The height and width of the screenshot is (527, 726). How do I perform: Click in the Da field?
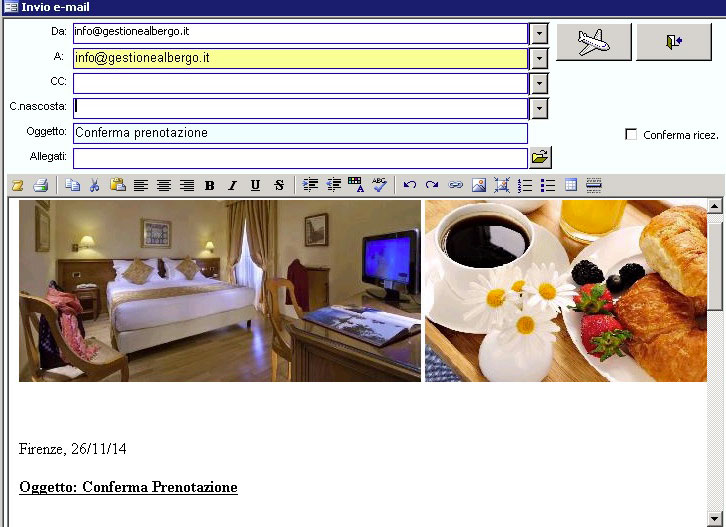pos(300,33)
